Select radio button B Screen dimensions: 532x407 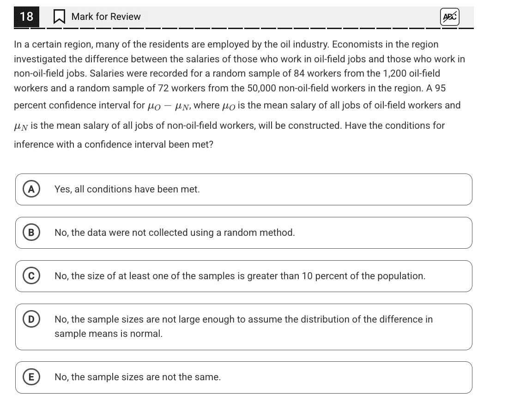pos(31,233)
